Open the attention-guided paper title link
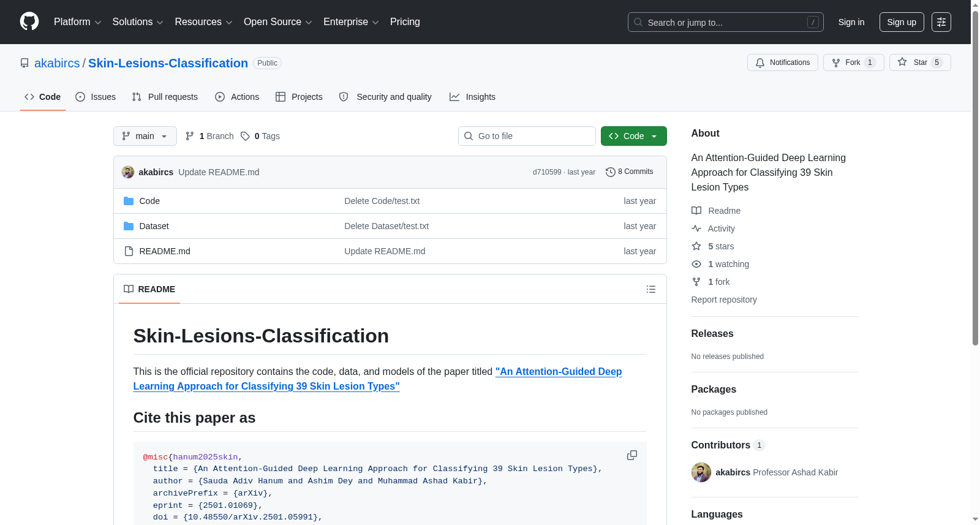This screenshot has height=525, width=980. pyautogui.click(x=377, y=379)
